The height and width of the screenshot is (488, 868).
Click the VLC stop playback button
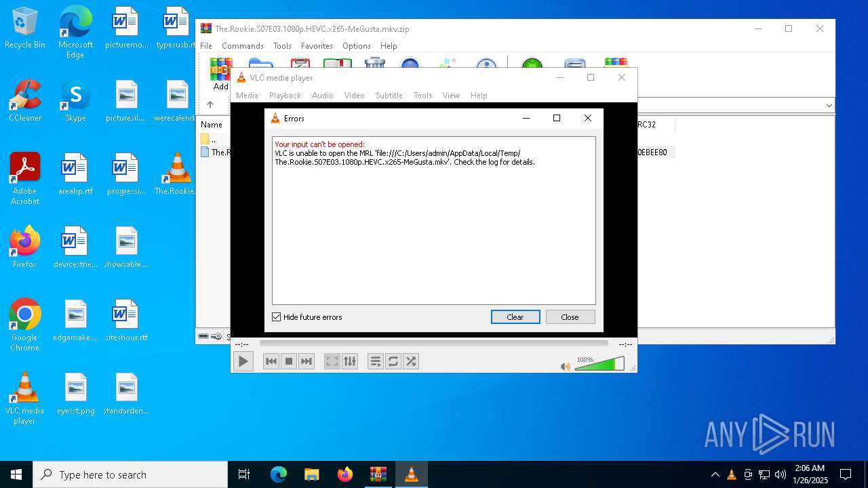[289, 361]
